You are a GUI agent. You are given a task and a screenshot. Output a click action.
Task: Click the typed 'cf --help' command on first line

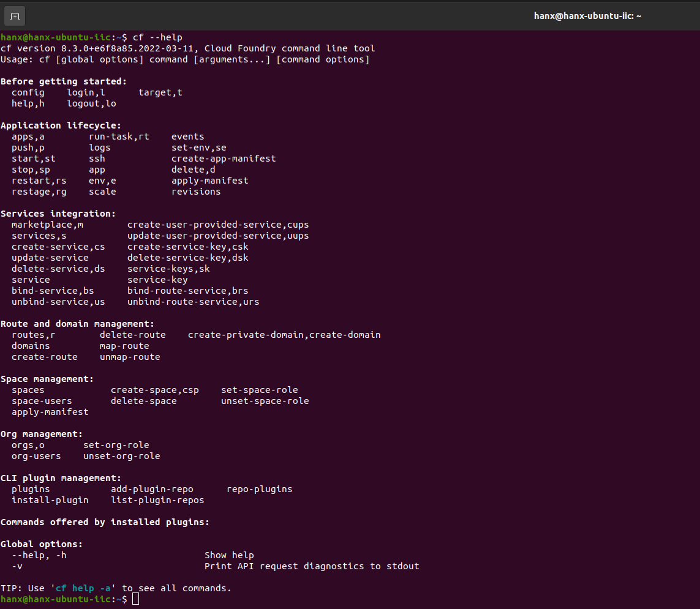tap(157, 37)
